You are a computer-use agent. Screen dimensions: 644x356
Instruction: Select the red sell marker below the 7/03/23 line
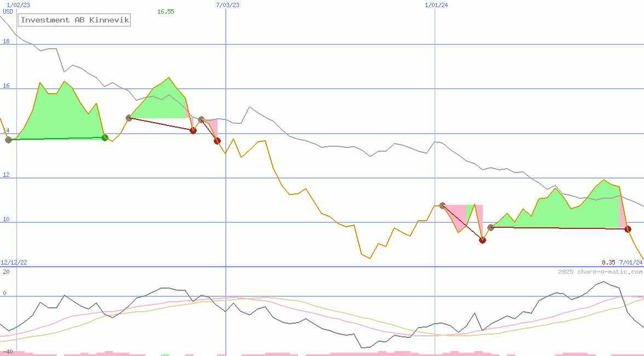click(x=217, y=141)
